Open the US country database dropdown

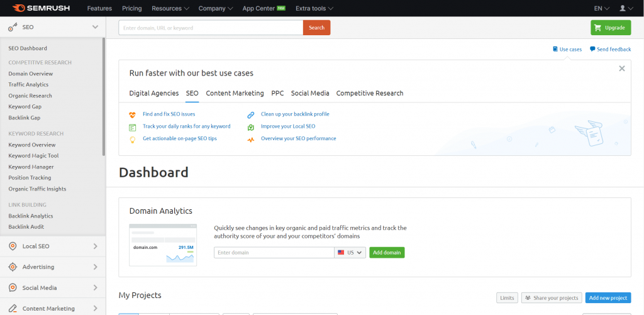point(350,253)
